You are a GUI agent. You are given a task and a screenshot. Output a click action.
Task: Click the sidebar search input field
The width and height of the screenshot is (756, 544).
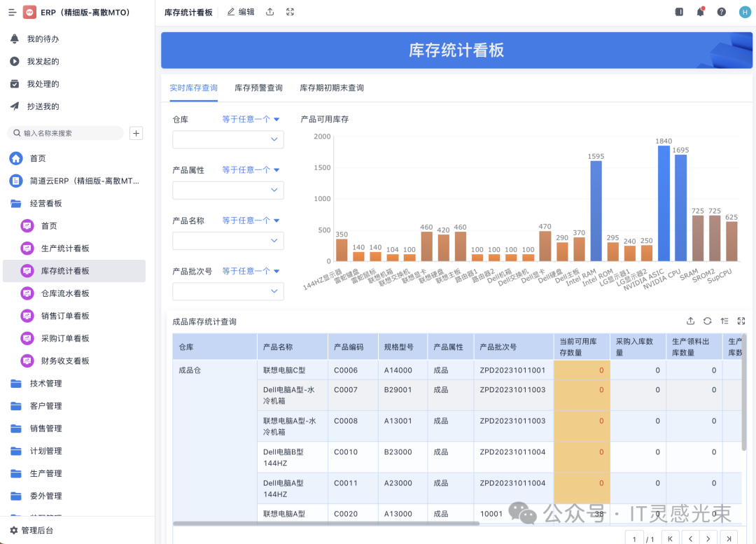pos(70,133)
